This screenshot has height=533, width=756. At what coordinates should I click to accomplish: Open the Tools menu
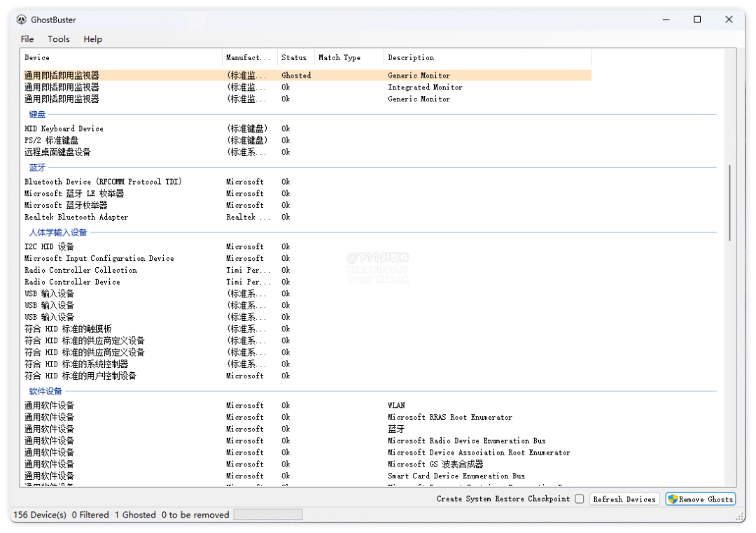(x=59, y=39)
